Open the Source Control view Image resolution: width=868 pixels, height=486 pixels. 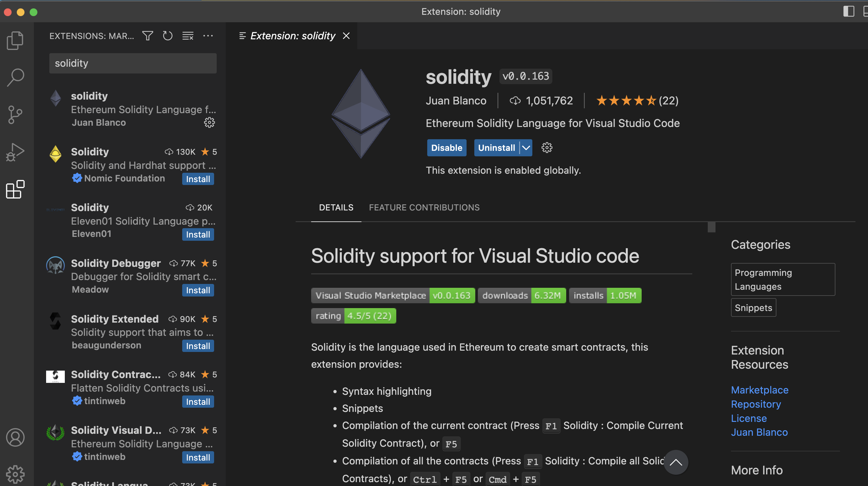click(x=15, y=114)
